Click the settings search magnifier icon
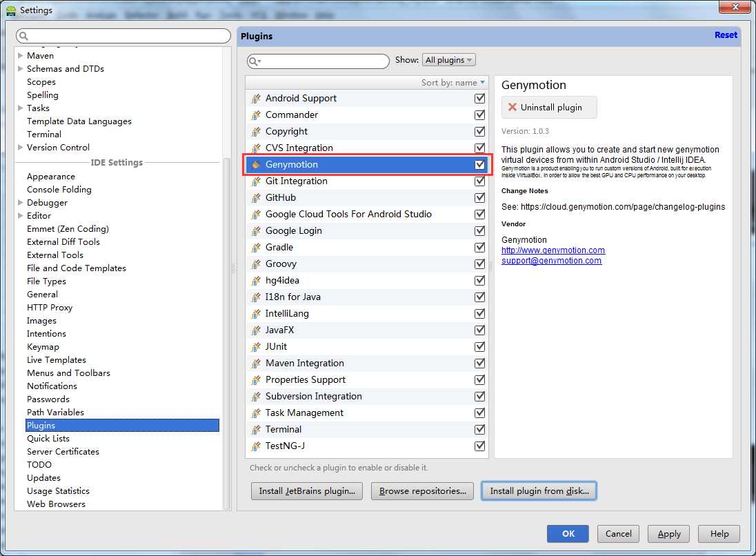The width and height of the screenshot is (756, 556). (23, 36)
